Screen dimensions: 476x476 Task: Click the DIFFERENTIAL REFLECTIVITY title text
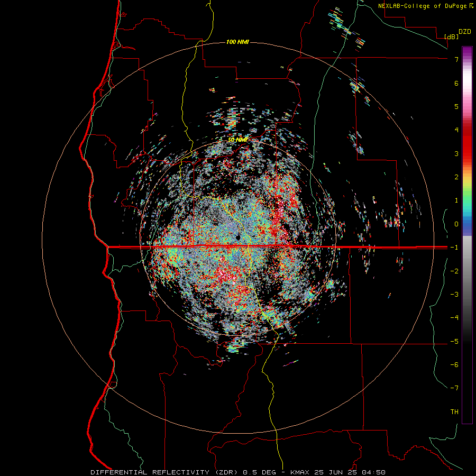click(x=150, y=472)
